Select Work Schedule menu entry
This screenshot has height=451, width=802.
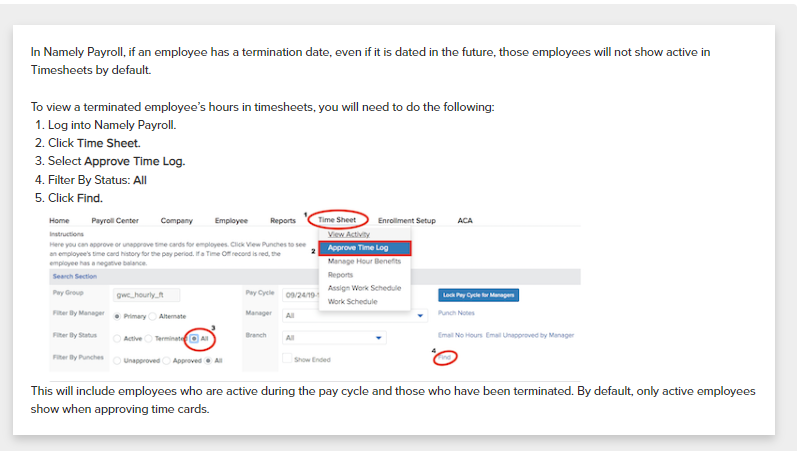click(352, 302)
